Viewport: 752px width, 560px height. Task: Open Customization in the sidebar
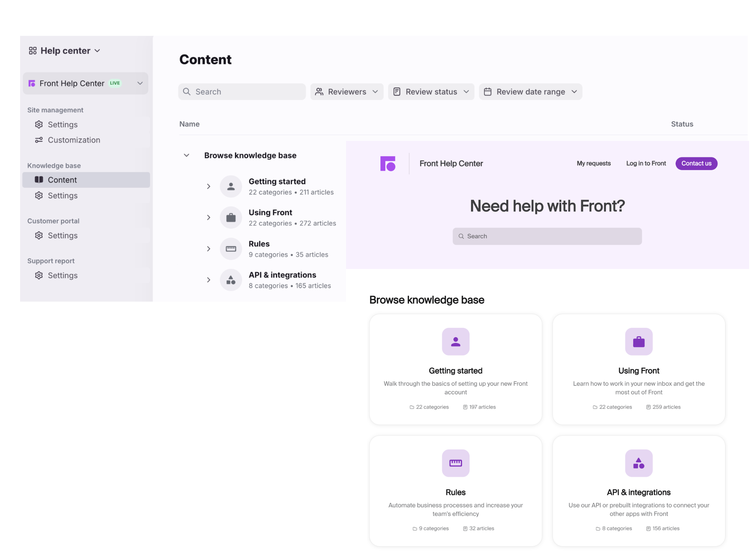(x=86, y=140)
